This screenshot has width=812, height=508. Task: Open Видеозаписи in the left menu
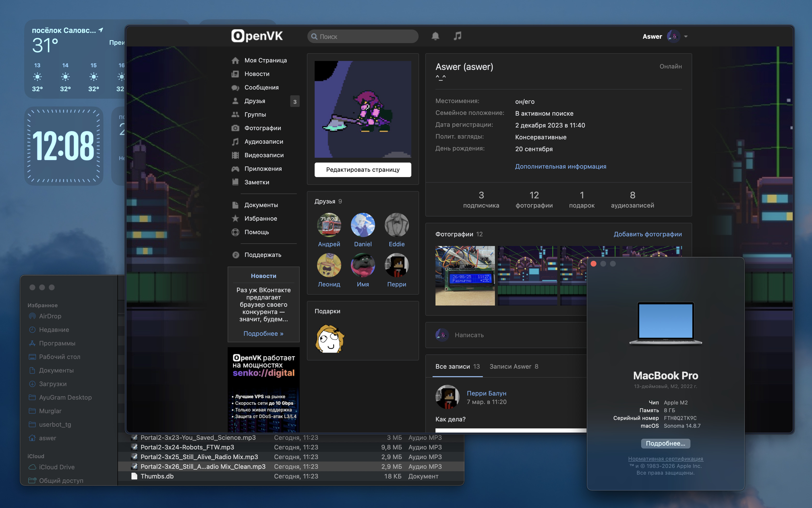tap(264, 155)
